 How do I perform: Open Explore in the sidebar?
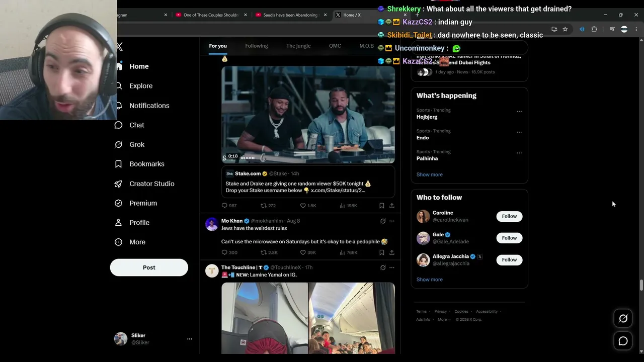[x=134, y=86]
